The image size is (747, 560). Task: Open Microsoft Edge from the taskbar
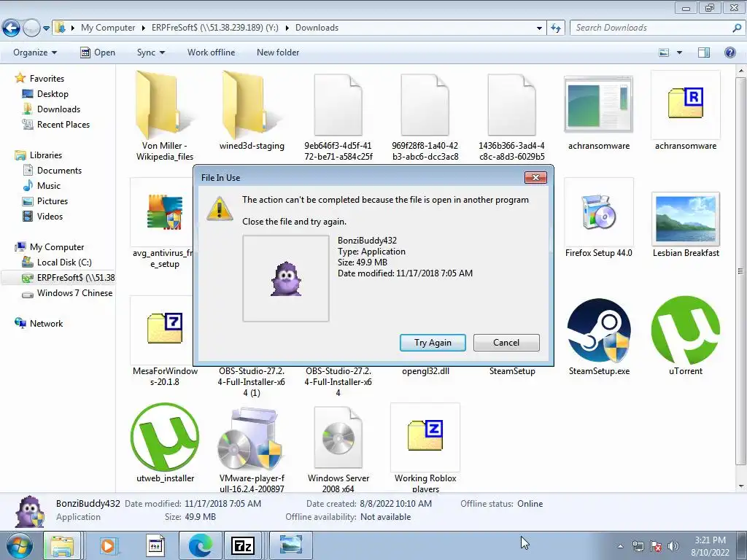[200, 545]
